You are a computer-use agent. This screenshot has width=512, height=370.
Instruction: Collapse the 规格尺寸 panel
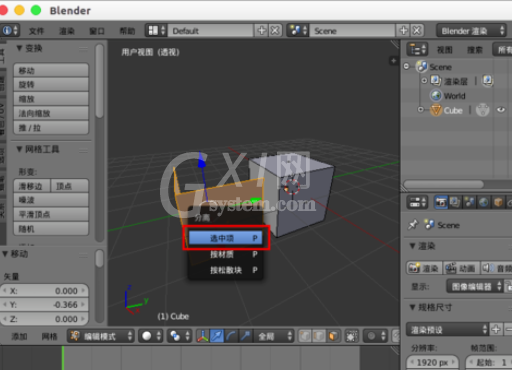coord(413,307)
